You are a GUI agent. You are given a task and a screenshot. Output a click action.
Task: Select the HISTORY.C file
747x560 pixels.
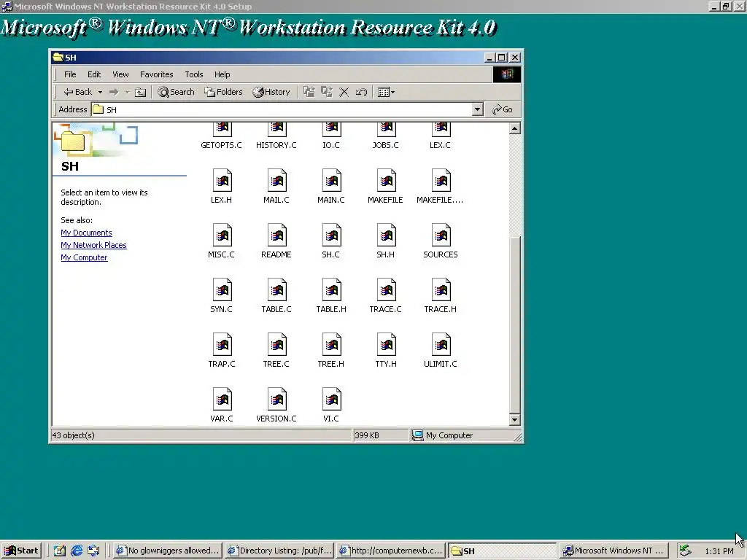click(276, 136)
